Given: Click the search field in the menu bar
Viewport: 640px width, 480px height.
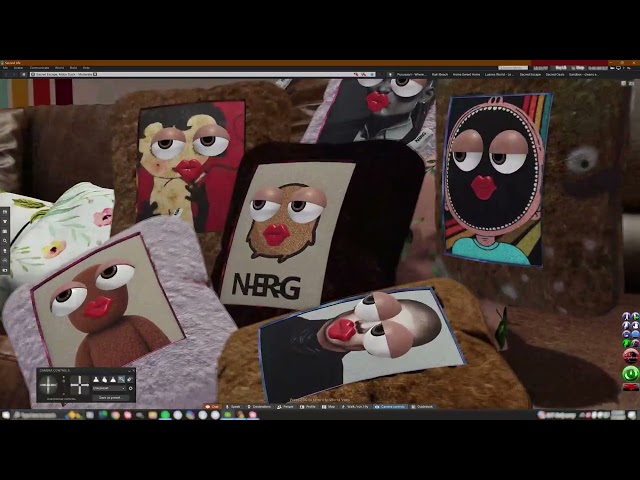Looking at the screenshot, I should coord(513,68).
